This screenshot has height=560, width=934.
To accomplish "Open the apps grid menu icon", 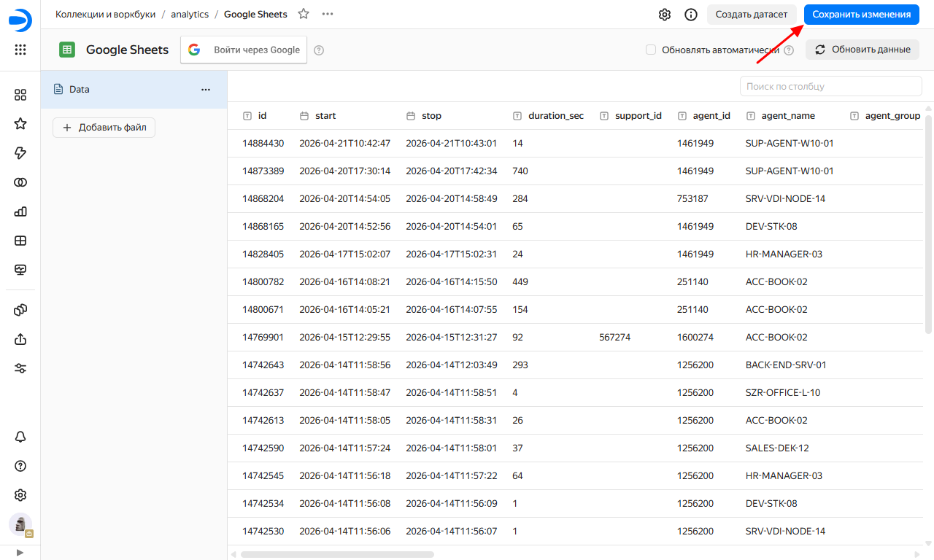I will [20, 50].
